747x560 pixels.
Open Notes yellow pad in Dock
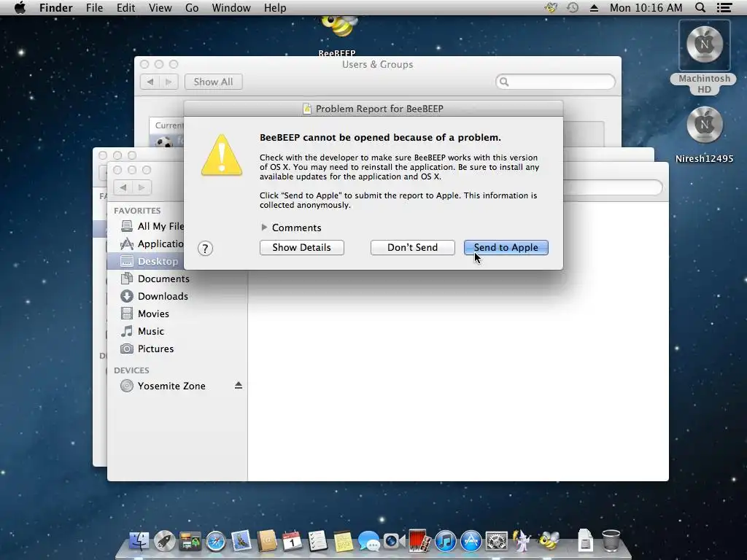[343, 542]
